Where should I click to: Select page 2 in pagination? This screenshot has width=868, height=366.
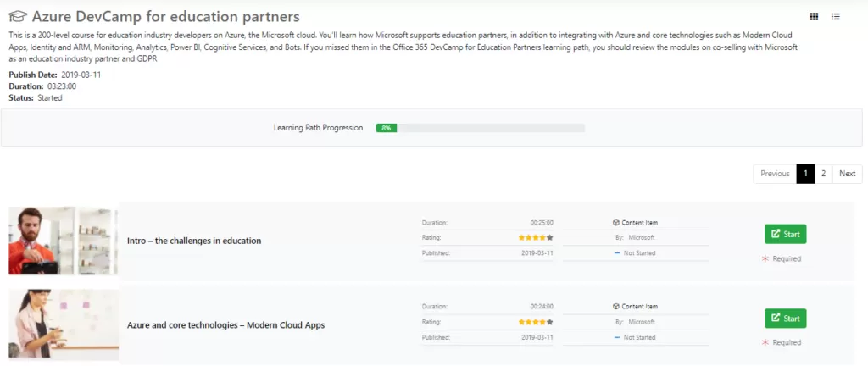[823, 174]
